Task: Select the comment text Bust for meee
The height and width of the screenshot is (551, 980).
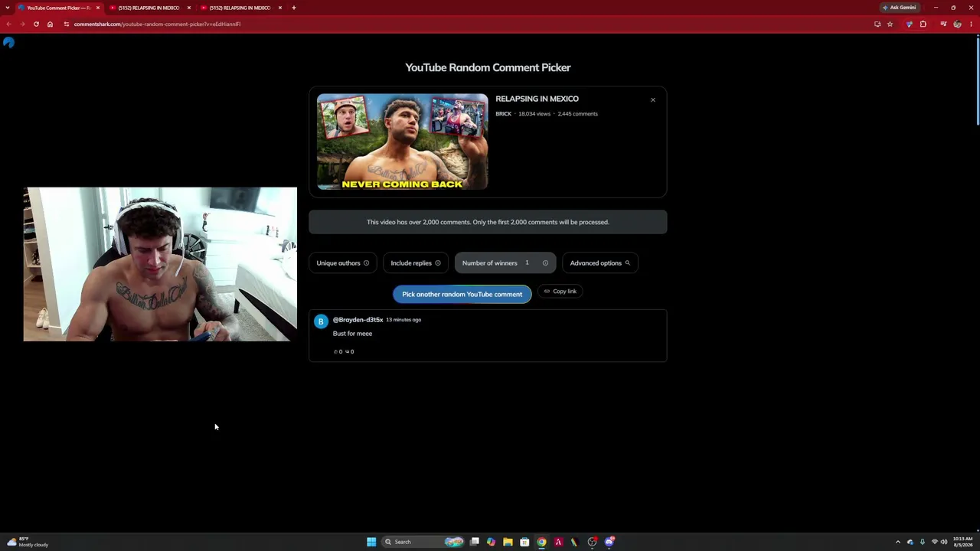Action: click(352, 334)
